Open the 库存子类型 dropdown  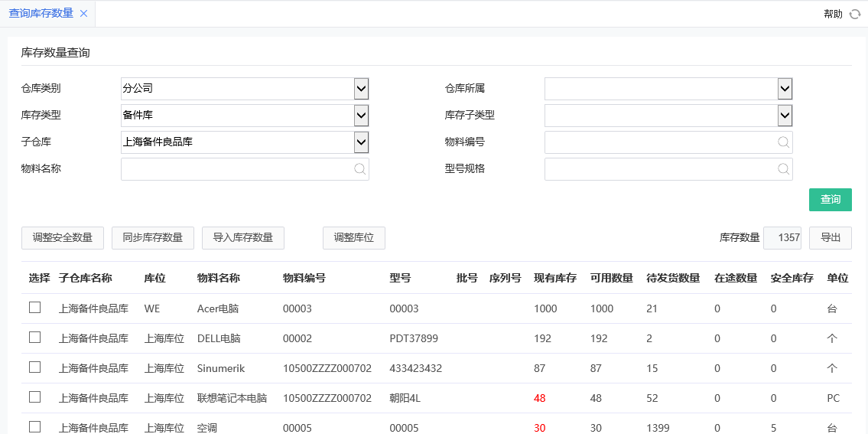[x=785, y=116]
